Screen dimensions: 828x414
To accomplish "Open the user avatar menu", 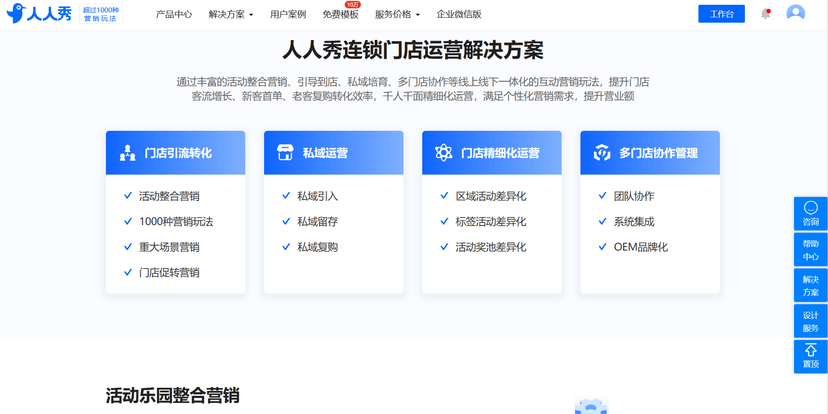I will point(795,13).
